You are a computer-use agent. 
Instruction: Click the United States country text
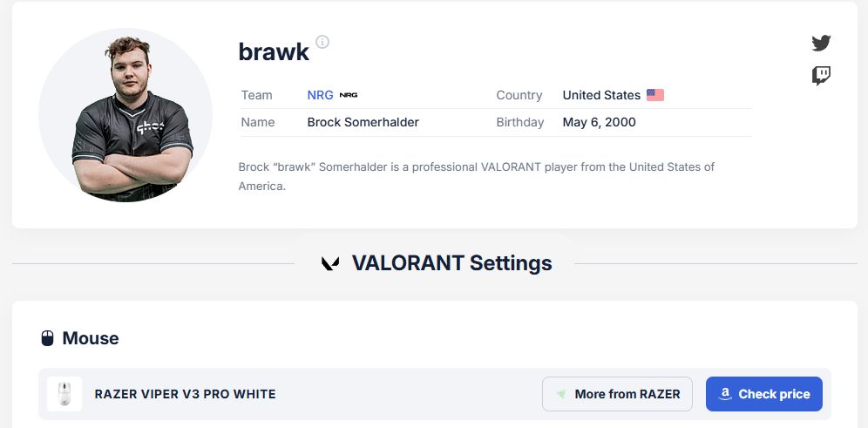point(601,95)
